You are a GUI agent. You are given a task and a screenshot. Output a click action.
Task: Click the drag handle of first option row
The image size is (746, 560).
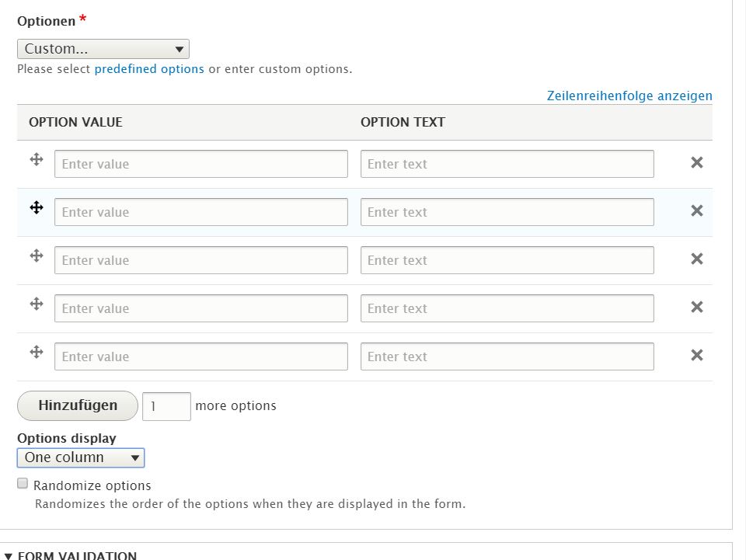[36, 159]
